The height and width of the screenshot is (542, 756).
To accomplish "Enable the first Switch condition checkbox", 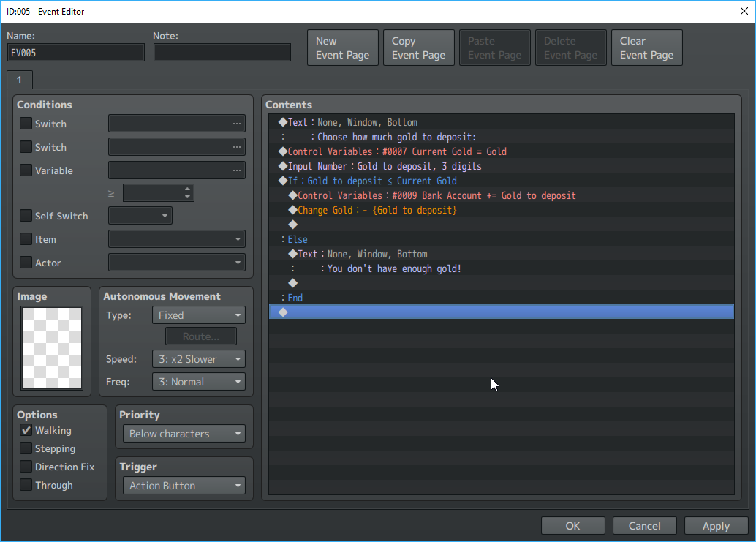I will pyautogui.click(x=26, y=124).
